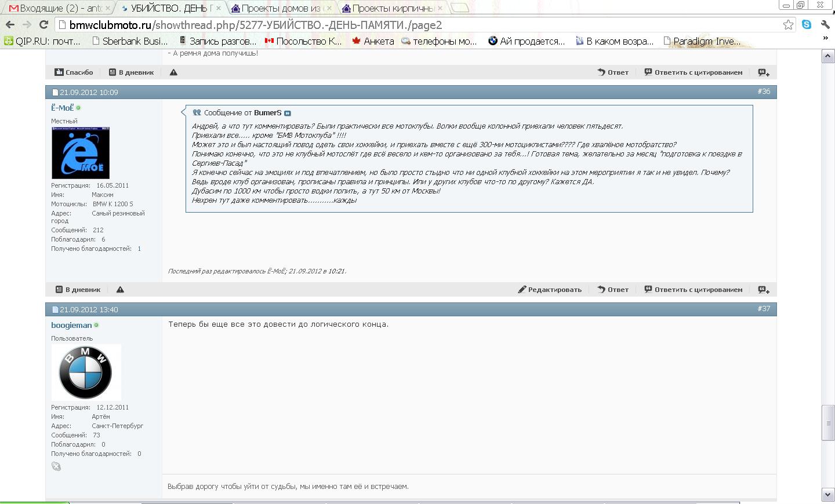Open the boogieman username menu
The height and width of the screenshot is (504, 835).
point(71,325)
